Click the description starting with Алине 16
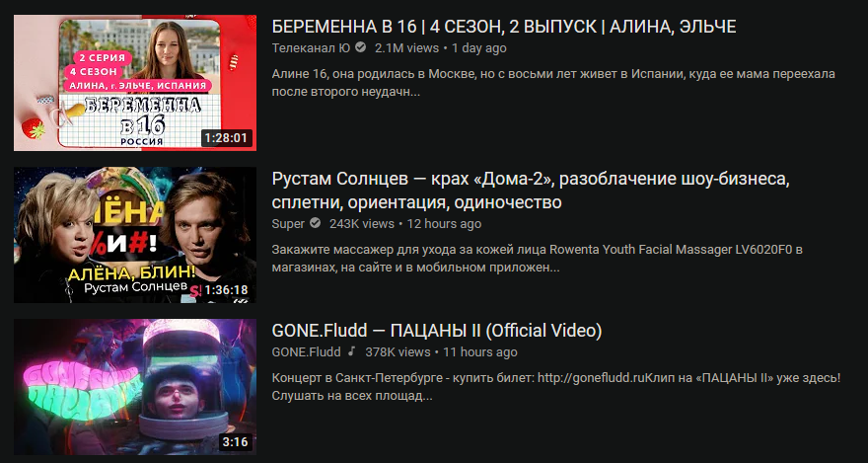Viewport: 868px width, 463px height. point(553,83)
